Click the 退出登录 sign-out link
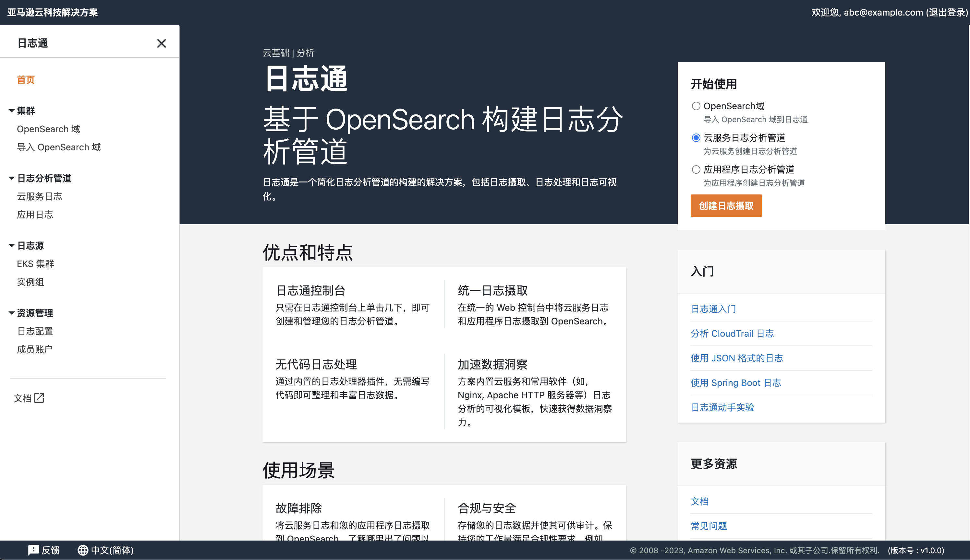 click(947, 12)
